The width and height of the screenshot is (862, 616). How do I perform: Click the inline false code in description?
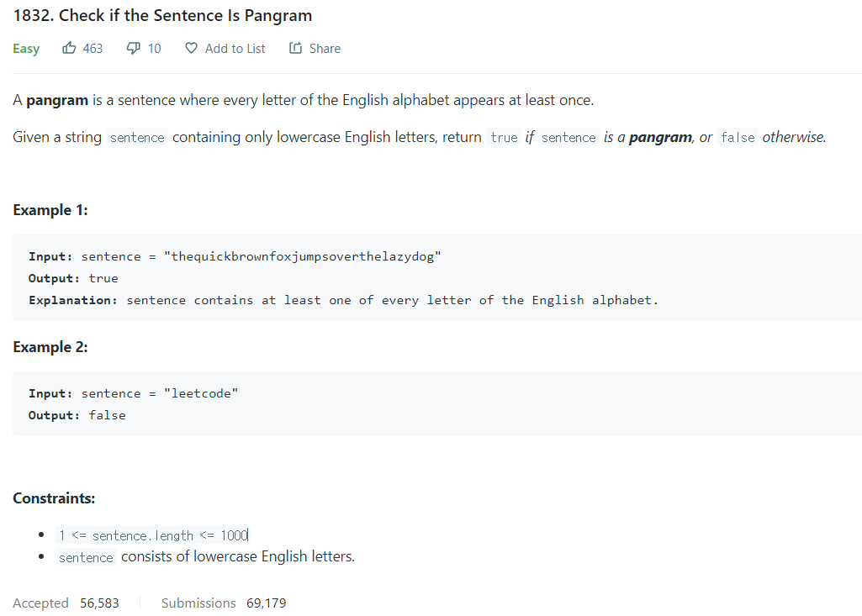[x=738, y=137]
